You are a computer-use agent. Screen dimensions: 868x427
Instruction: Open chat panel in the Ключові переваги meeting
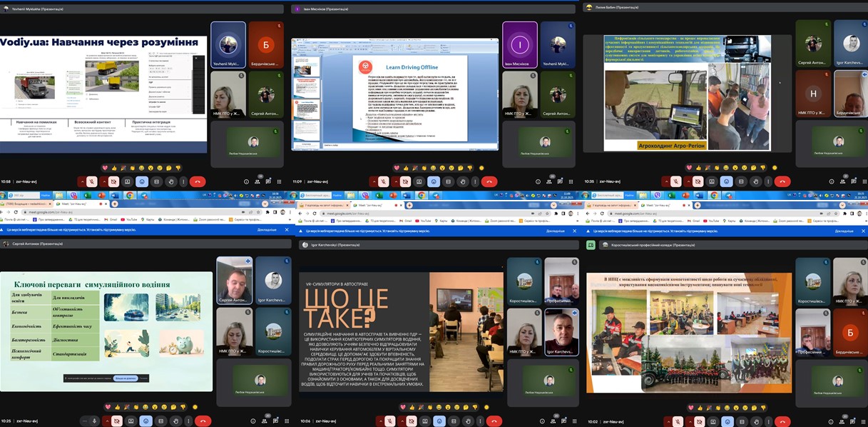coord(275,421)
